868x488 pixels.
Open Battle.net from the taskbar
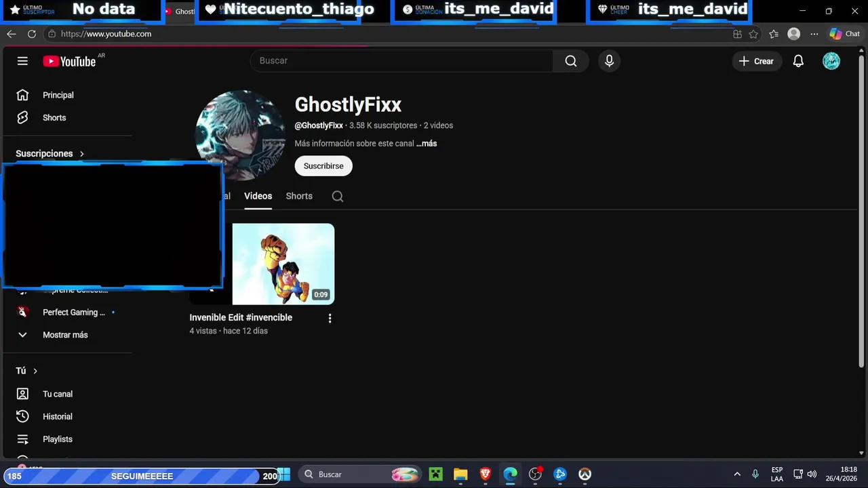tap(560, 474)
